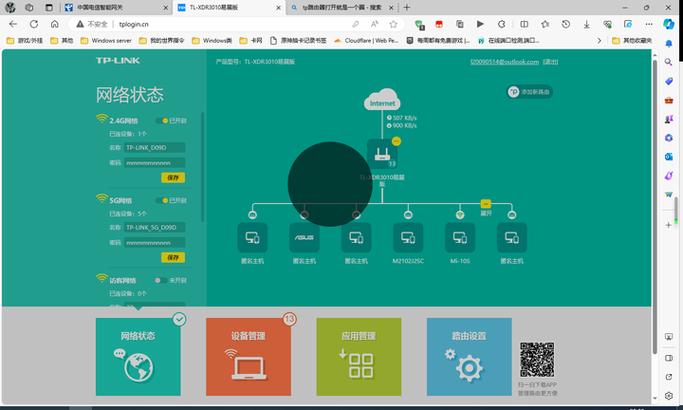Image resolution: width=683 pixels, height=410 pixels.
Task: Collapse the router node with yellow minus badge
Action: (x=396, y=141)
